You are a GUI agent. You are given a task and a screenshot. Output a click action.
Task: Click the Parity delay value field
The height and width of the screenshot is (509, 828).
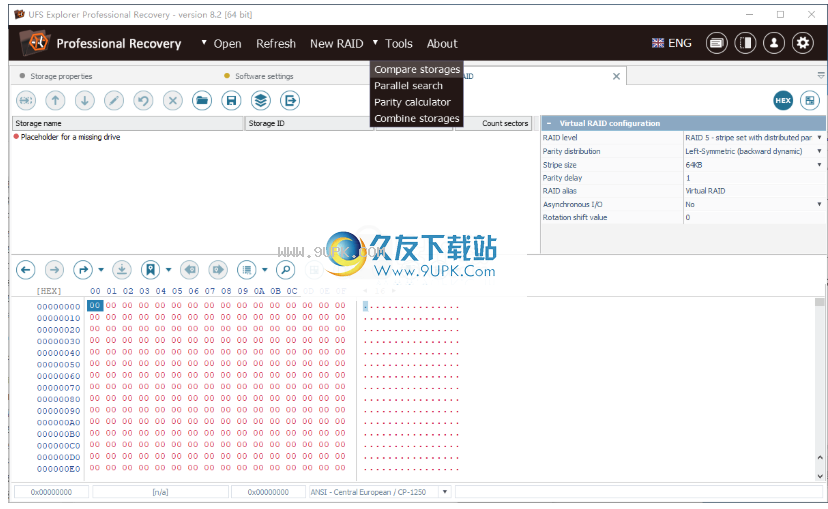754,178
